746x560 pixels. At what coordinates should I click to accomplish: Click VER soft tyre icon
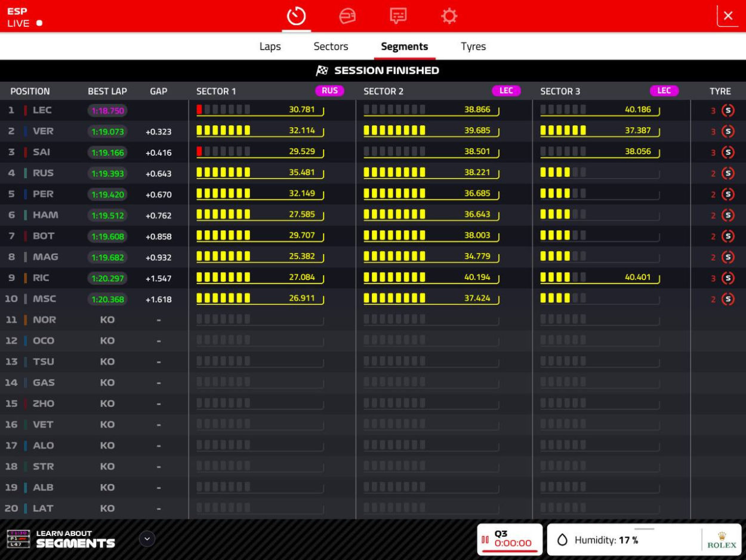click(x=727, y=131)
